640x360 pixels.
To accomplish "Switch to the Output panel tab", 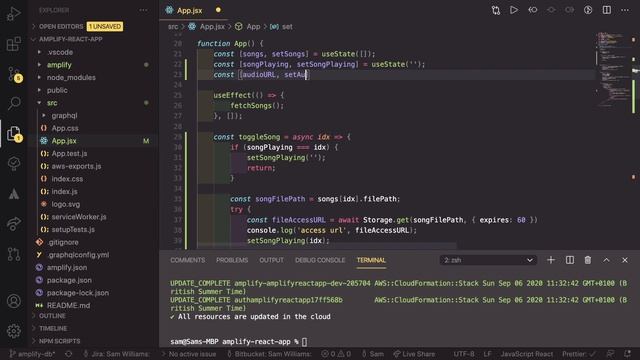I will 271,260.
